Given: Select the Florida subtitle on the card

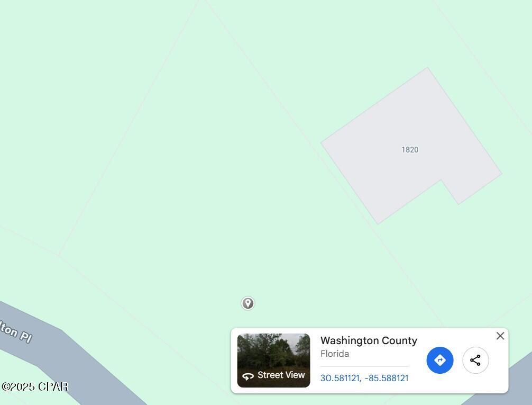Looking at the screenshot, I should [335, 354].
